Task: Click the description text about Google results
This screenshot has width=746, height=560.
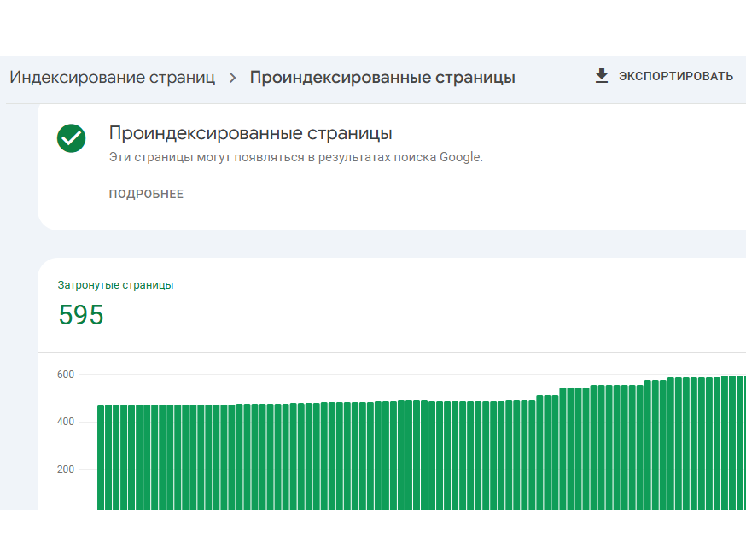Action: (296, 157)
